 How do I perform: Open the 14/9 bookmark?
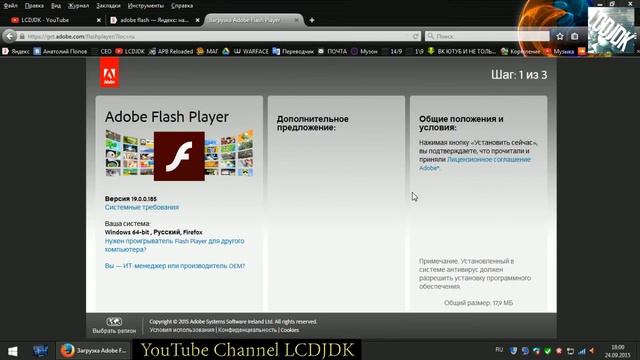(392, 51)
